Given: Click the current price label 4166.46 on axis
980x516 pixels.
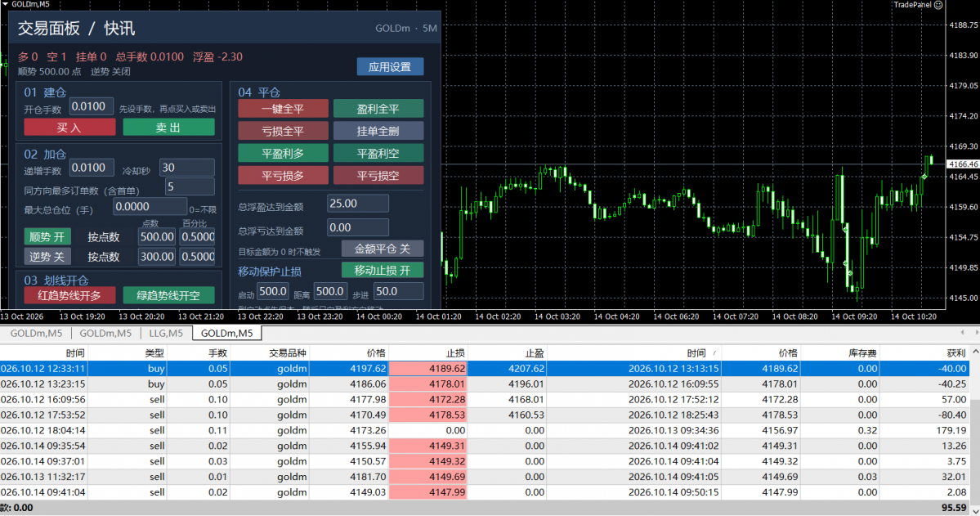Looking at the screenshot, I should 963,164.
